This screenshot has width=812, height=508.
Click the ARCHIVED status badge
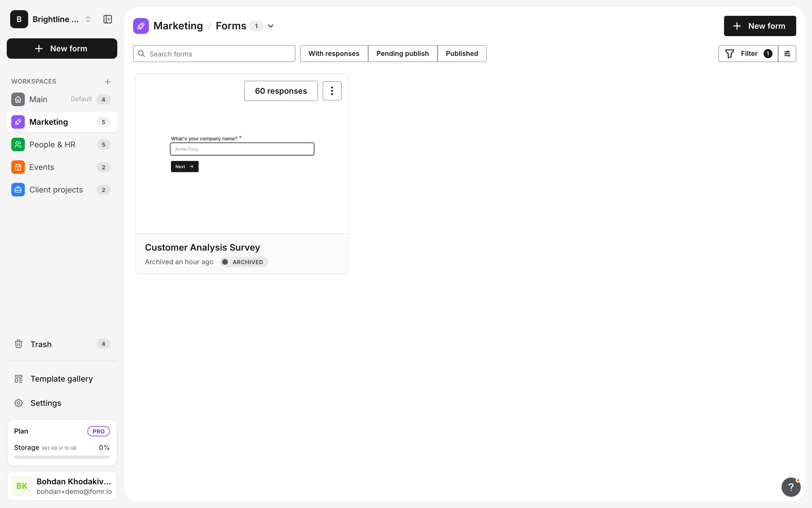coord(244,262)
